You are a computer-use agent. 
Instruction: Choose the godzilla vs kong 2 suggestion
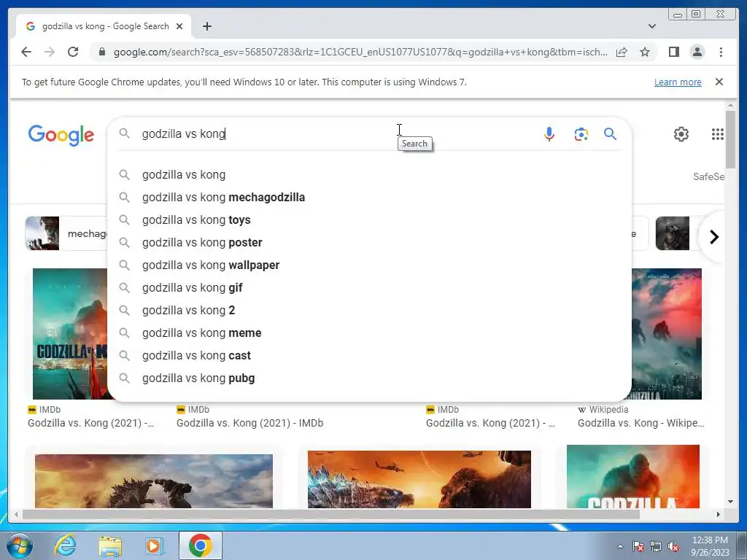tap(370, 311)
